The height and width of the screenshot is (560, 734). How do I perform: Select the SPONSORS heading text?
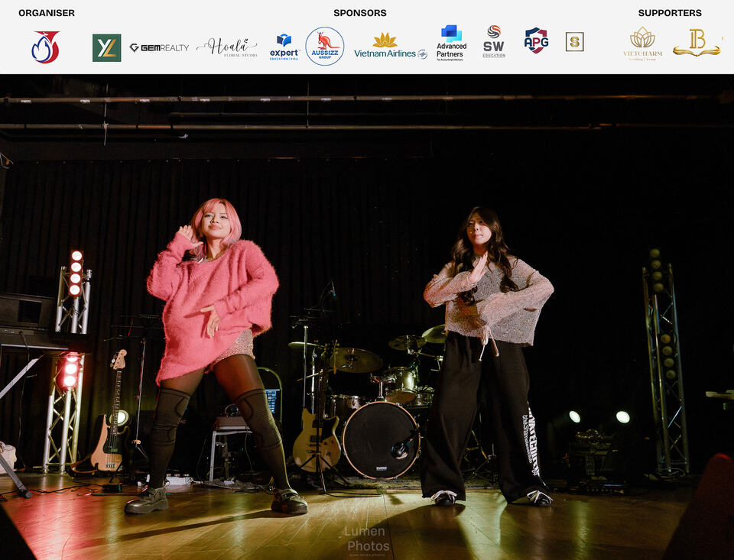pyautogui.click(x=360, y=13)
